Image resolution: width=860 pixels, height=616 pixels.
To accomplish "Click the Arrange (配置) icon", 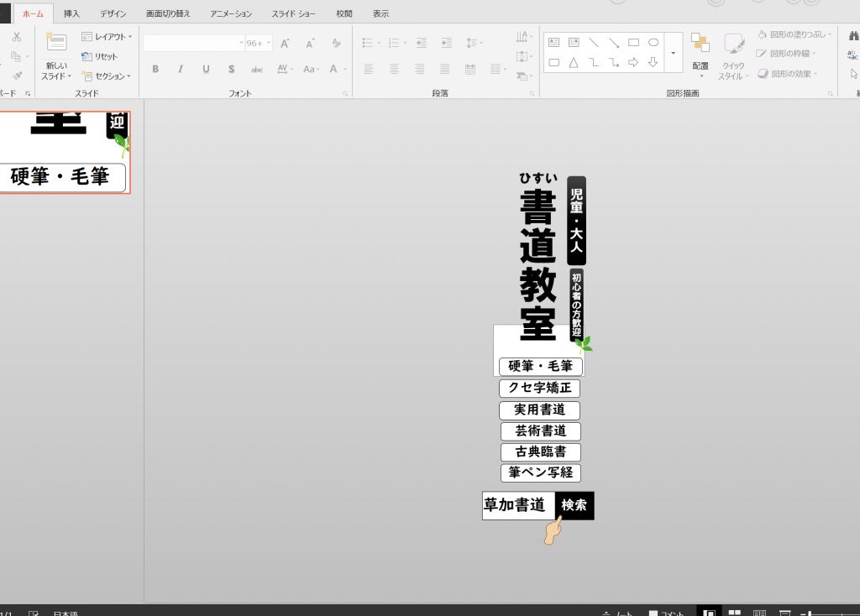I will (x=700, y=44).
